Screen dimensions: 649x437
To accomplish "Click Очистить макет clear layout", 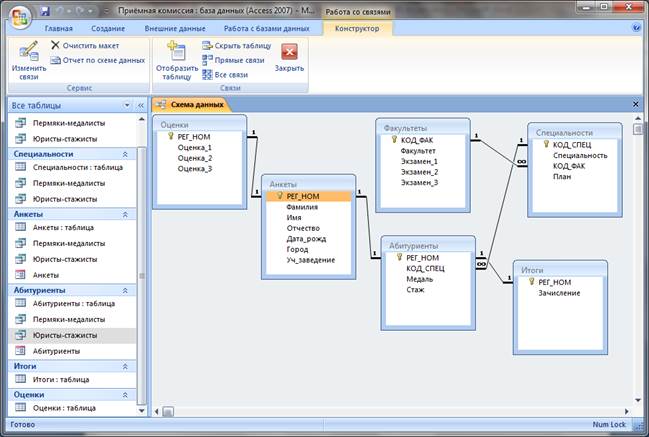I will [x=85, y=46].
